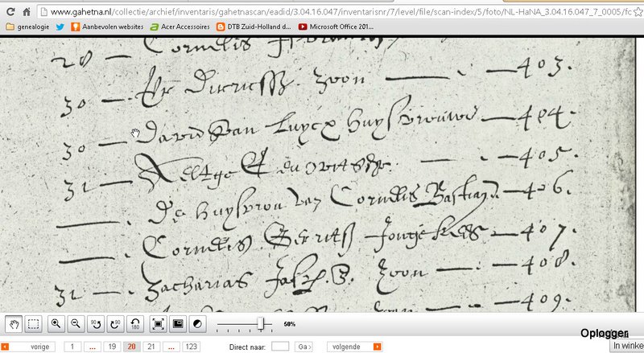Image resolution: width=644 pixels, height=353 pixels.
Task: Toggle the navigator overview window
Action: tap(178, 324)
